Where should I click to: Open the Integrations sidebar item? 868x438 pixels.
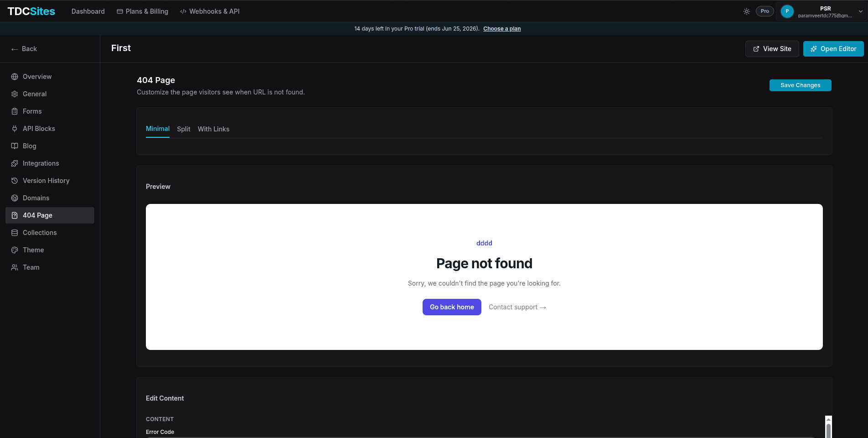50,163
